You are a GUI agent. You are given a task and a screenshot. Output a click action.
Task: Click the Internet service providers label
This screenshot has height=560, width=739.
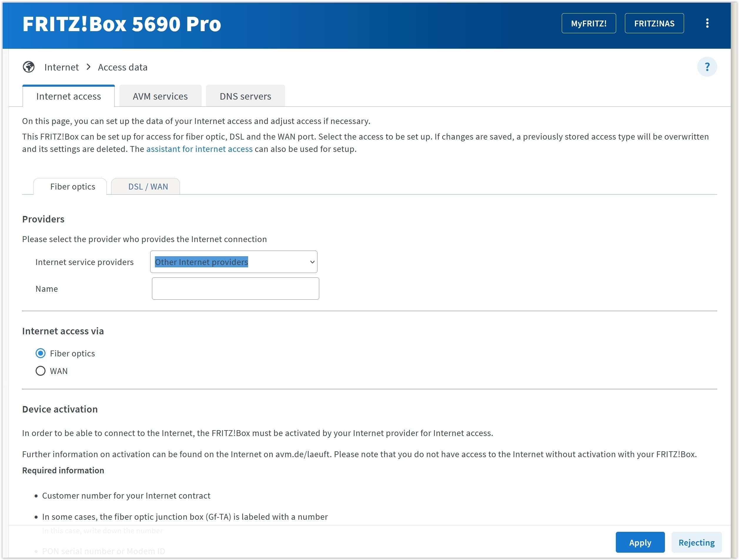coord(85,262)
